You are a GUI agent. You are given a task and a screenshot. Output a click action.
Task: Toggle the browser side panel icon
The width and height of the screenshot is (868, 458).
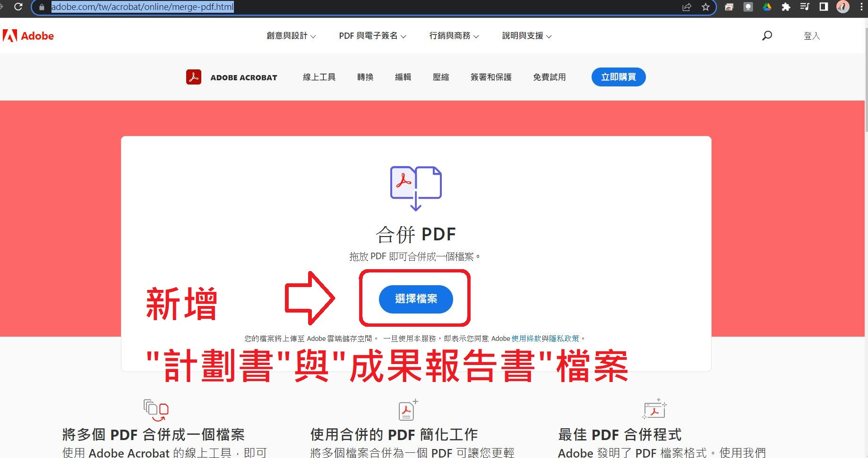coord(824,7)
